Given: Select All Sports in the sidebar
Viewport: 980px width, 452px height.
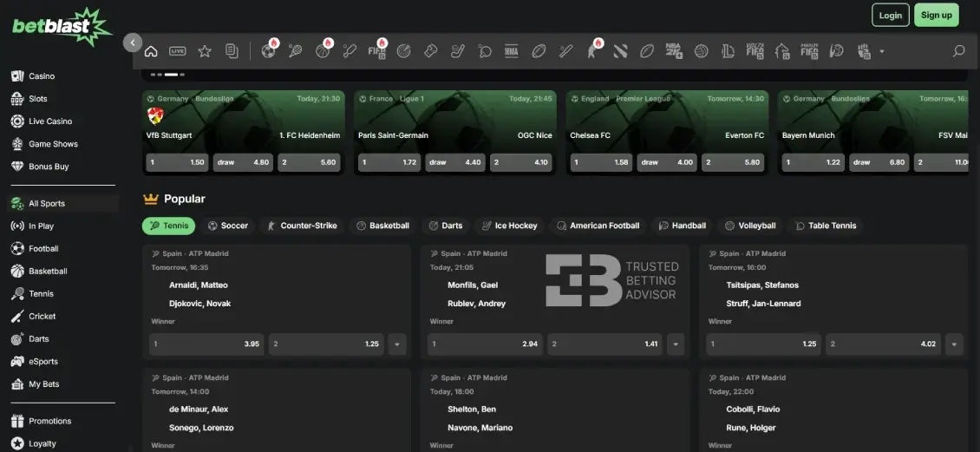Looking at the screenshot, I should coord(63,203).
